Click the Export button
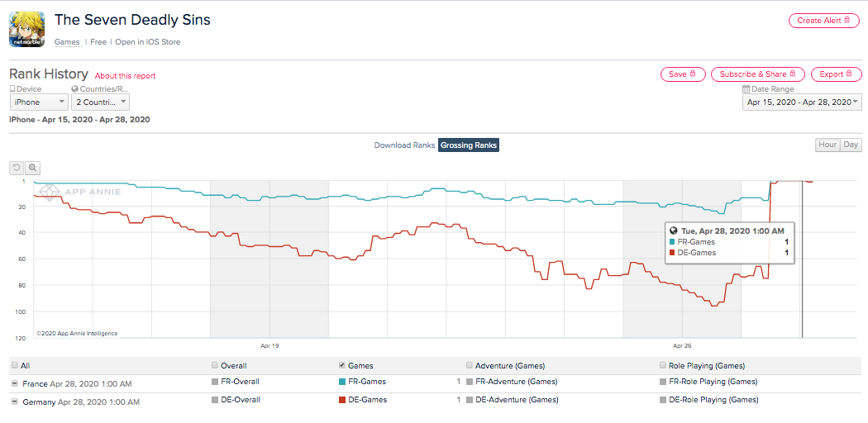Viewport: 868px width, 423px height. [836, 74]
